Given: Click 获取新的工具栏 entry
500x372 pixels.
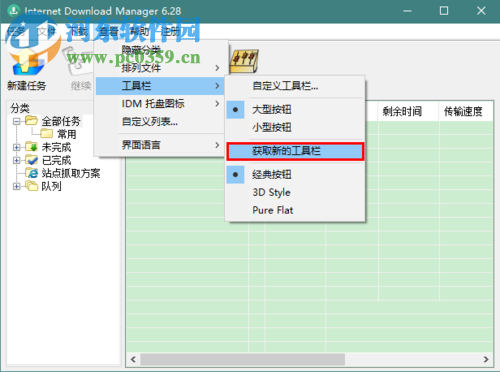Looking at the screenshot, I should [x=295, y=151].
